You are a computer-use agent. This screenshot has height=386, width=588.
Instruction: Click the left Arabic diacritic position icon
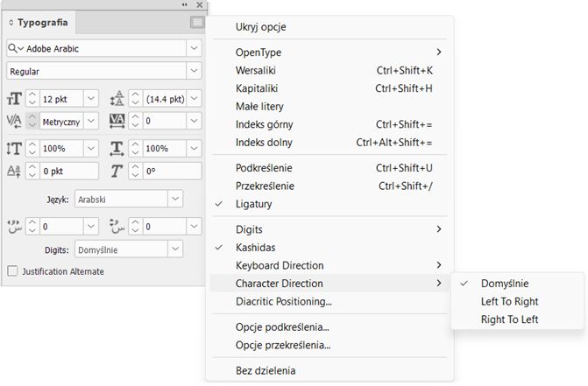tap(15, 227)
